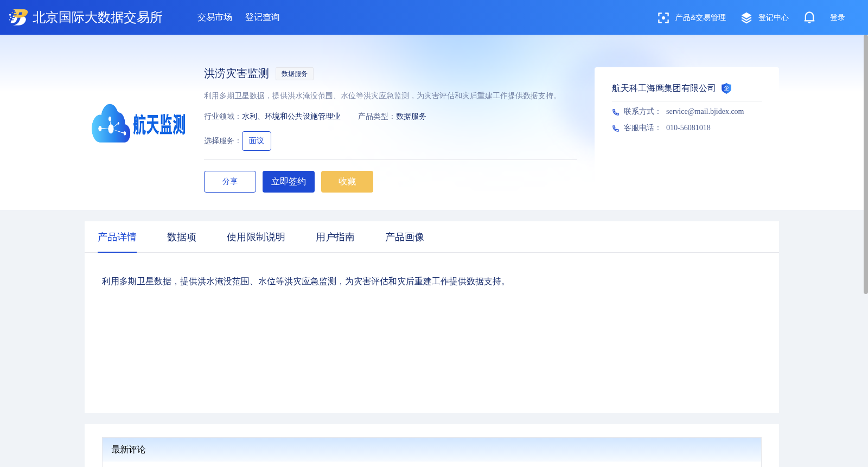The image size is (868, 467).
Task: Click the 立即签约 sign now button
Action: click(x=289, y=182)
